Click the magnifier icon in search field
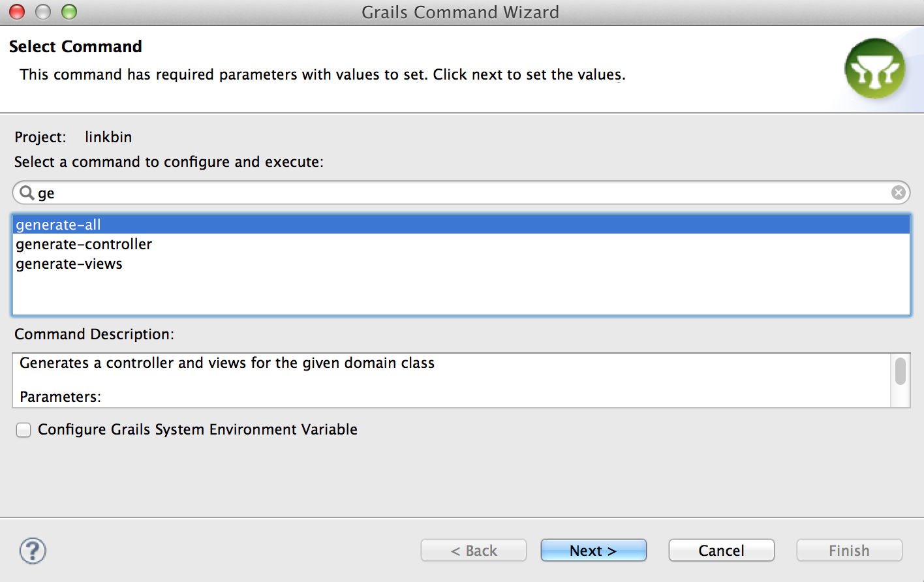Image resolution: width=924 pixels, height=582 pixels. [x=27, y=192]
